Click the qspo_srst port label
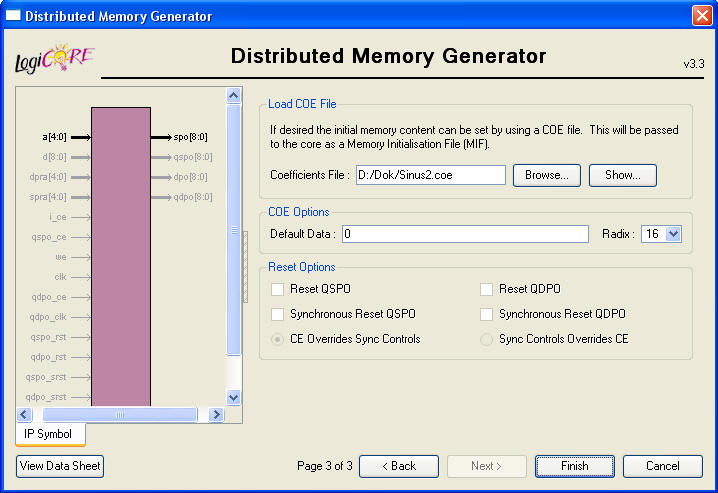The width and height of the screenshot is (718, 493). pyautogui.click(x=46, y=377)
